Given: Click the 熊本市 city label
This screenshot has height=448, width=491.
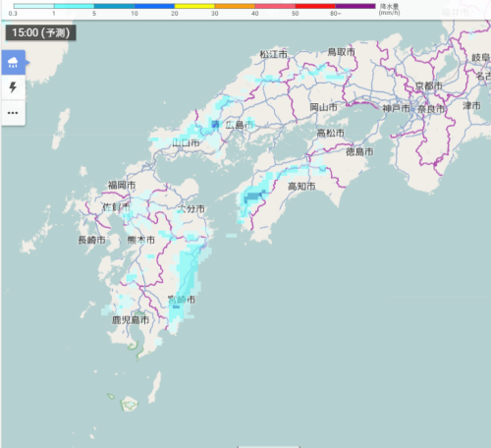Looking at the screenshot, I should 141,240.
